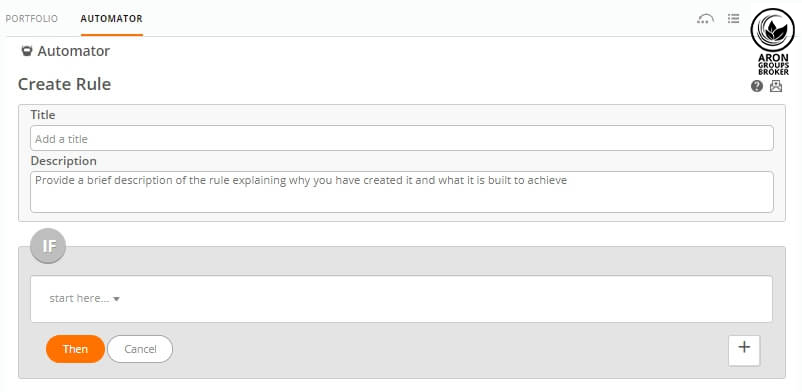Click the Automator page heading text

point(74,51)
